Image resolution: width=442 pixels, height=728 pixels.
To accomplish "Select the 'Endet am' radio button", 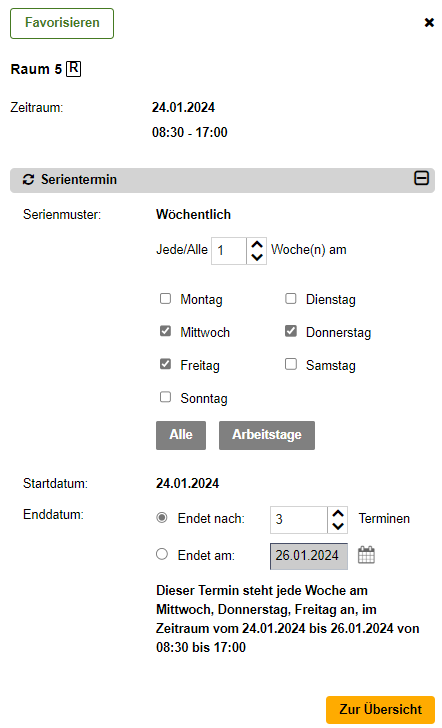I will [162, 554].
